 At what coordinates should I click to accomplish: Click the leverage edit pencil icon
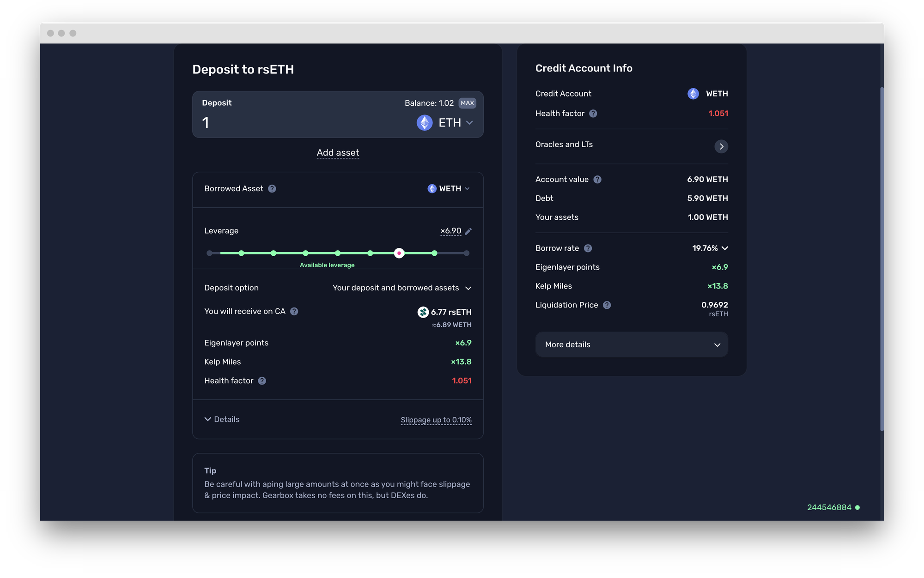468,231
